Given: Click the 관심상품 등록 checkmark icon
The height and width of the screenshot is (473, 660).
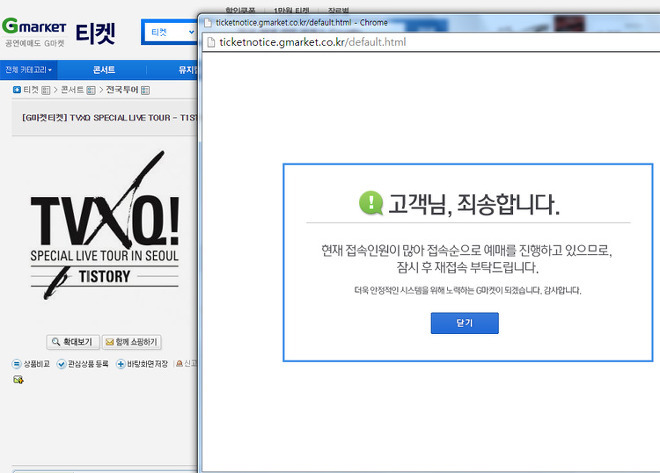Looking at the screenshot, I should coord(61,364).
